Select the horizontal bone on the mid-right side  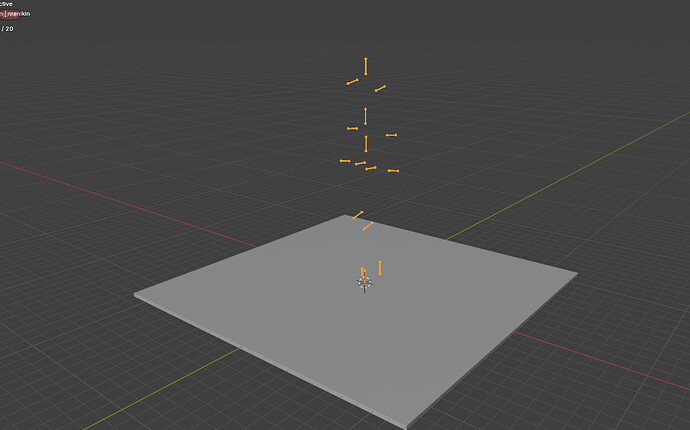(391, 135)
